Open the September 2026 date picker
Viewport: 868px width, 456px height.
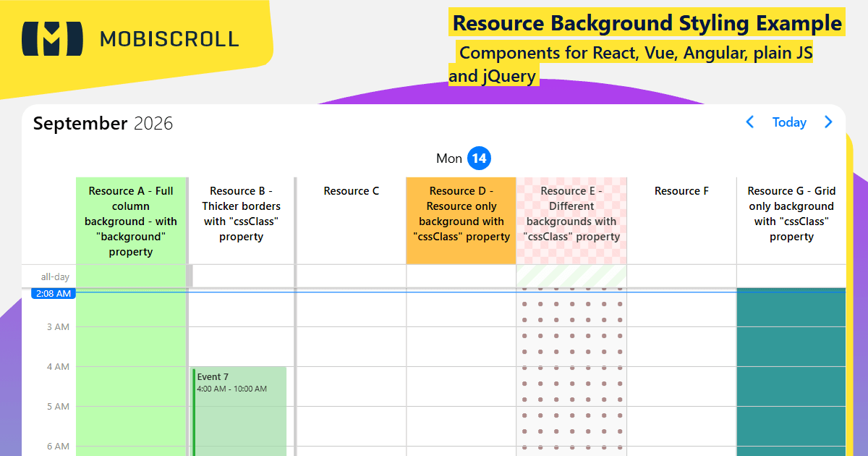[x=103, y=123]
